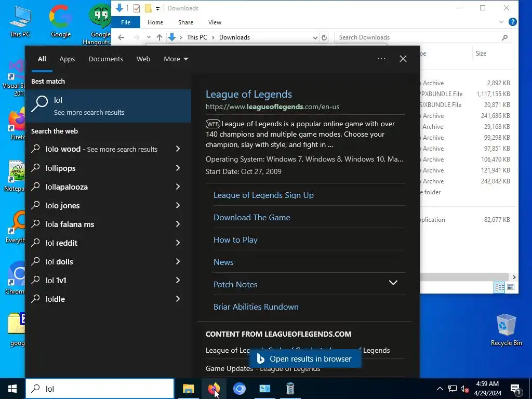Expand the lol reddit suggestion arrow
Viewport: 532px width, 399px height.
tap(178, 242)
